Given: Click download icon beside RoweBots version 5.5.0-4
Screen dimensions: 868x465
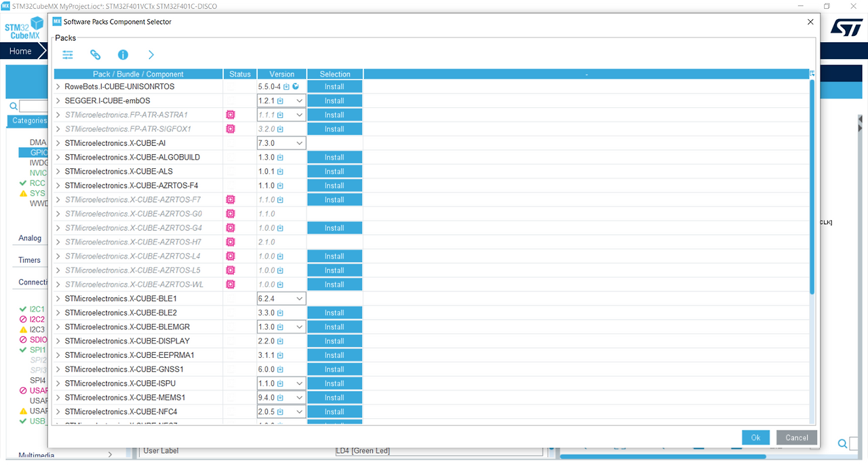Looking at the screenshot, I should (x=286, y=87).
